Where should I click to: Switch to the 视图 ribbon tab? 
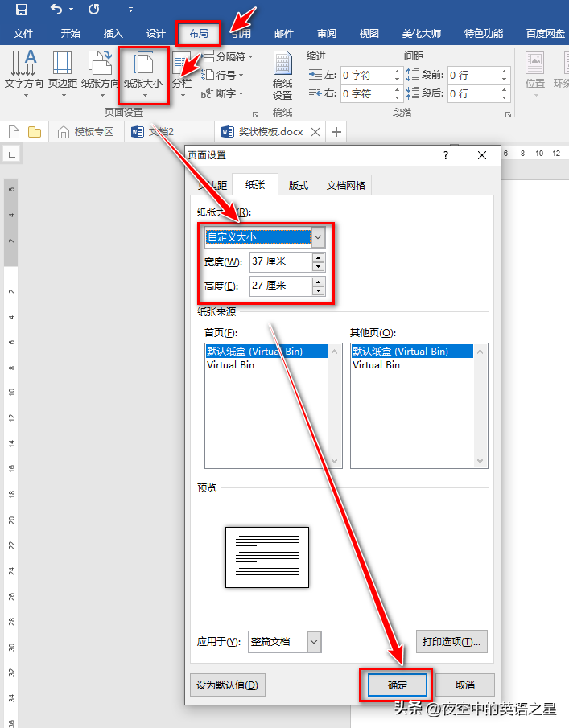(369, 34)
